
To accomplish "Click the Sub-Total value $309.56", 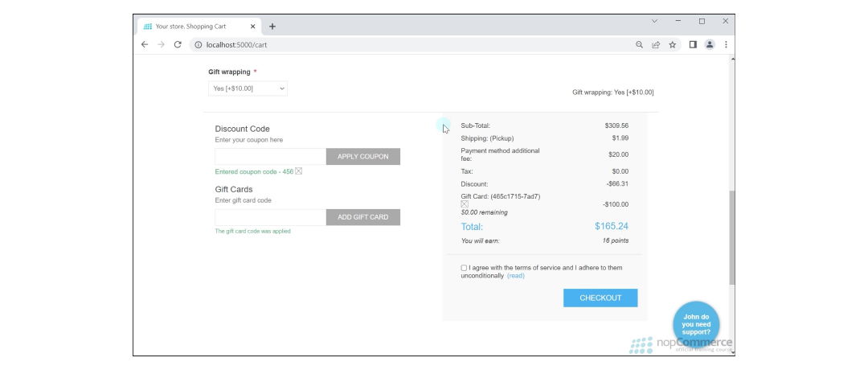I will (x=616, y=125).
